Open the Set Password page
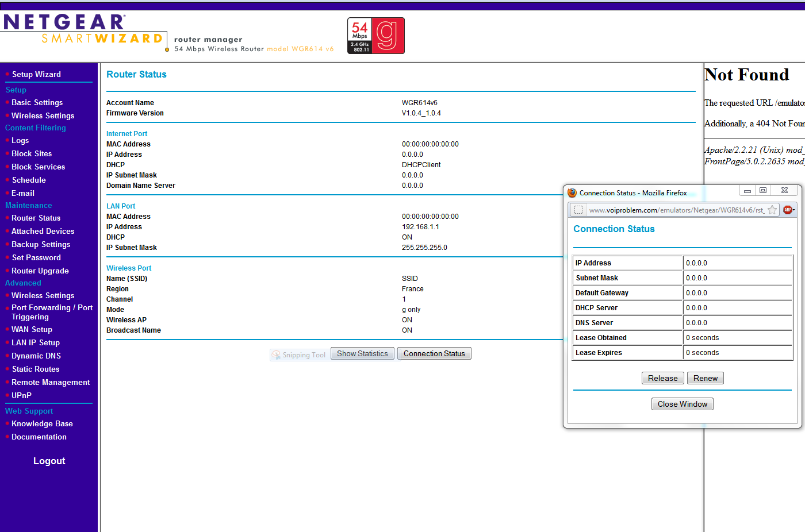This screenshot has width=805, height=532. tap(36, 258)
